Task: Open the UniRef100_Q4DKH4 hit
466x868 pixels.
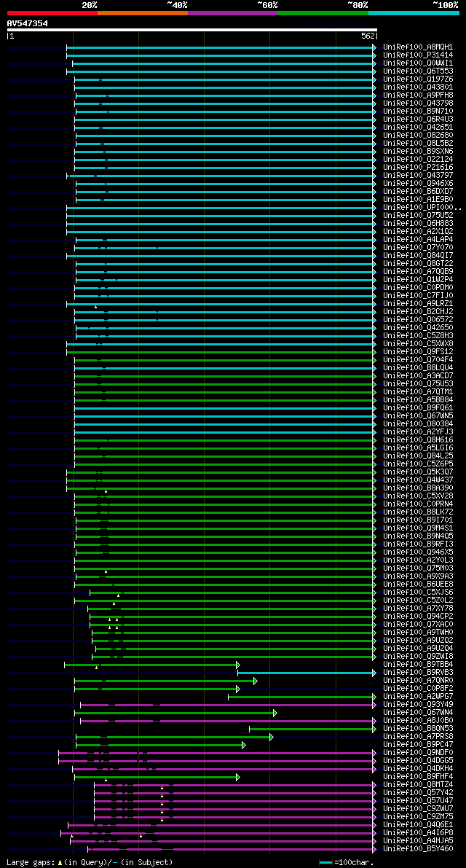Action: [418, 769]
